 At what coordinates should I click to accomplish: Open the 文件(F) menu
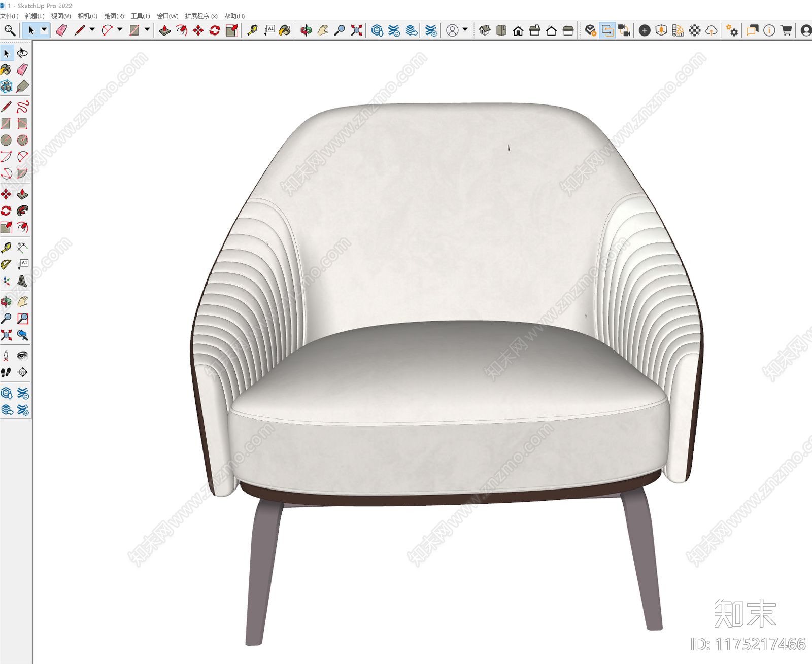pos(10,16)
